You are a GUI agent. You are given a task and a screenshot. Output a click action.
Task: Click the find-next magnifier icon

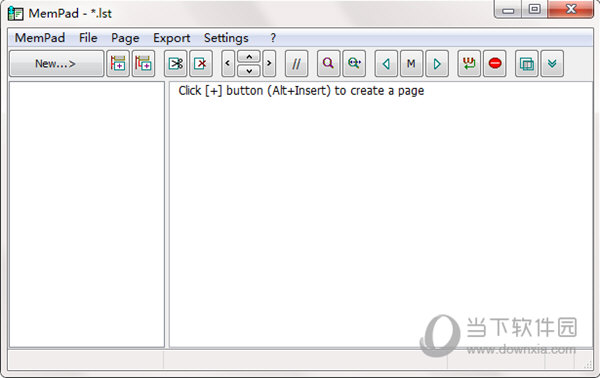click(x=354, y=64)
